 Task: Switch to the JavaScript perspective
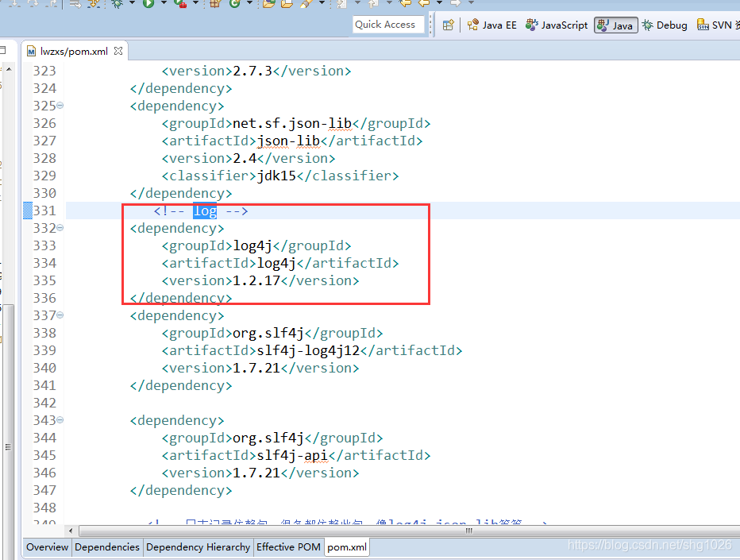[557, 25]
